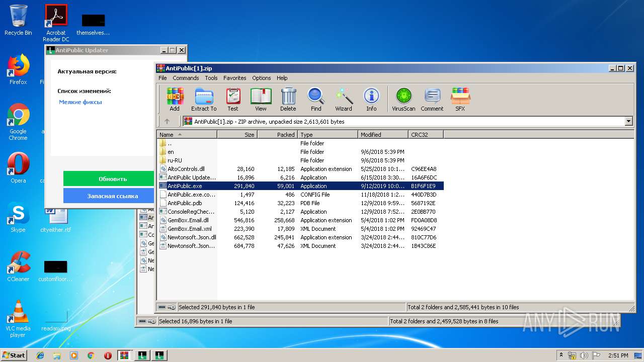Sort by the Packed column header
This screenshot has height=362, width=644.
[x=278, y=134]
